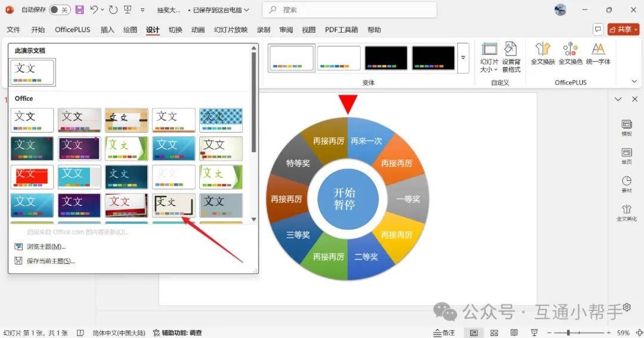This screenshot has width=644, height=338.
Task: Click the 全文换色 icon
Action: click(571, 54)
